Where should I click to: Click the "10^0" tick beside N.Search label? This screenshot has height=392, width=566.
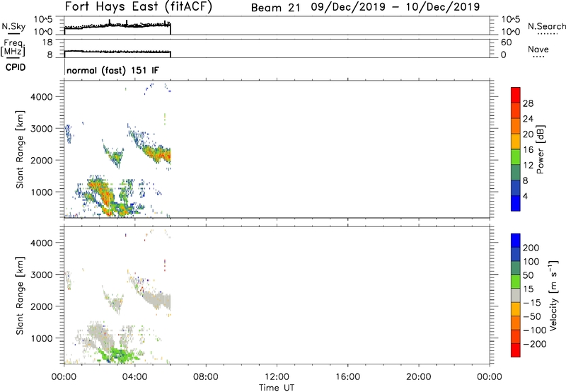pyautogui.click(x=511, y=32)
